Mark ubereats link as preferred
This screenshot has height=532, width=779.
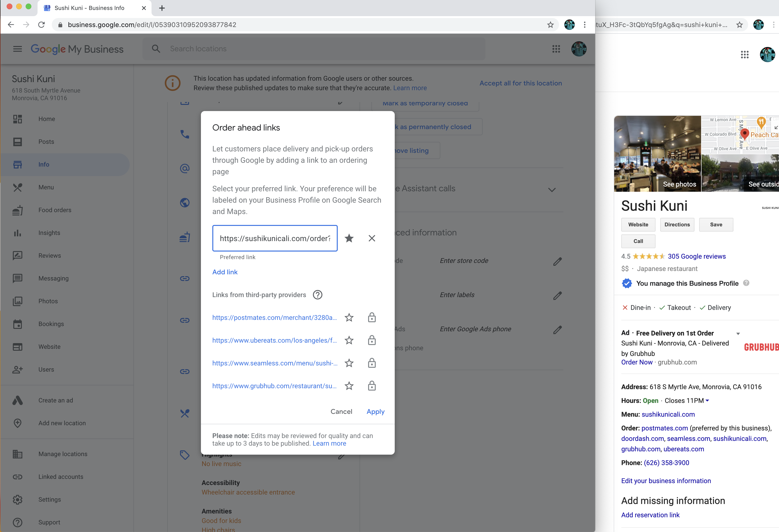[x=349, y=340]
